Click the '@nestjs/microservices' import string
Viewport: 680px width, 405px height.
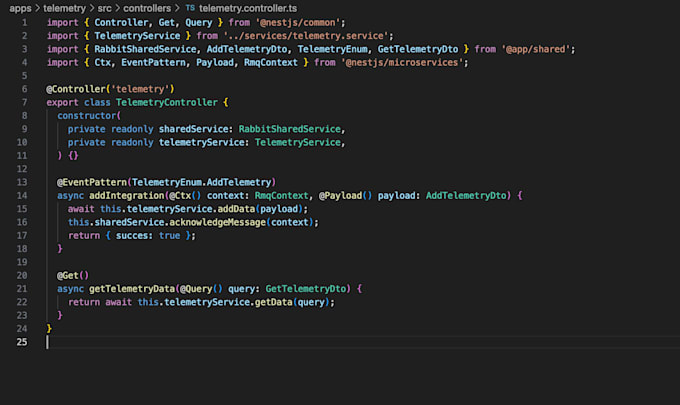tap(402, 62)
